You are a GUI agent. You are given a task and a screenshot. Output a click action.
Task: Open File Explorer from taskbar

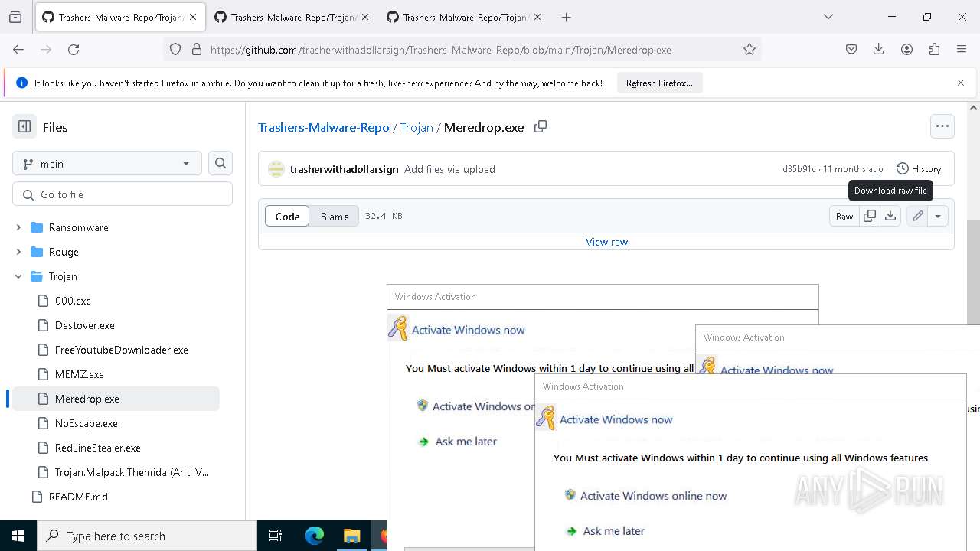click(x=351, y=536)
